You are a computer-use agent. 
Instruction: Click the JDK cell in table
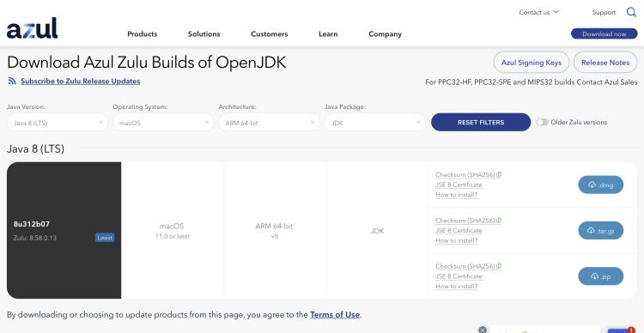click(x=378, y=230)
